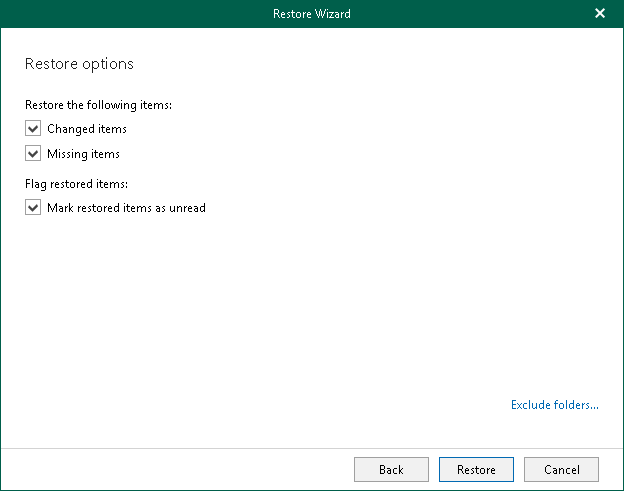Viewport: 624px width, 491px height.
Task: Cancel the Restore Wizard
Action: coord(561,469)
